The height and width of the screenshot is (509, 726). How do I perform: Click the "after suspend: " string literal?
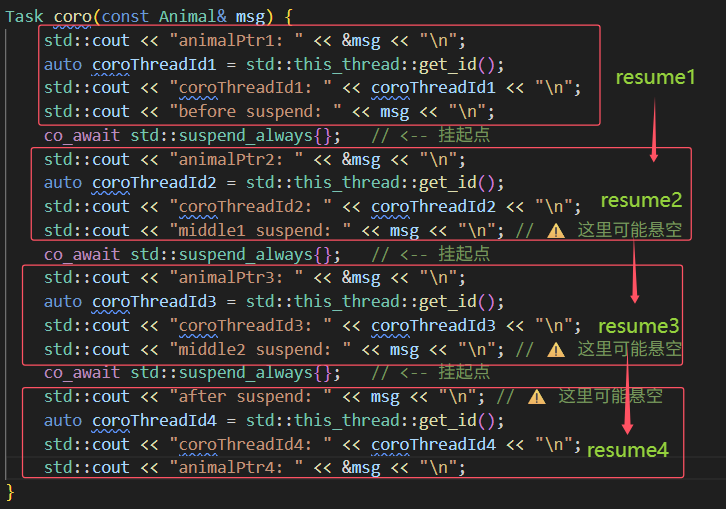click(x=250, y=397)
